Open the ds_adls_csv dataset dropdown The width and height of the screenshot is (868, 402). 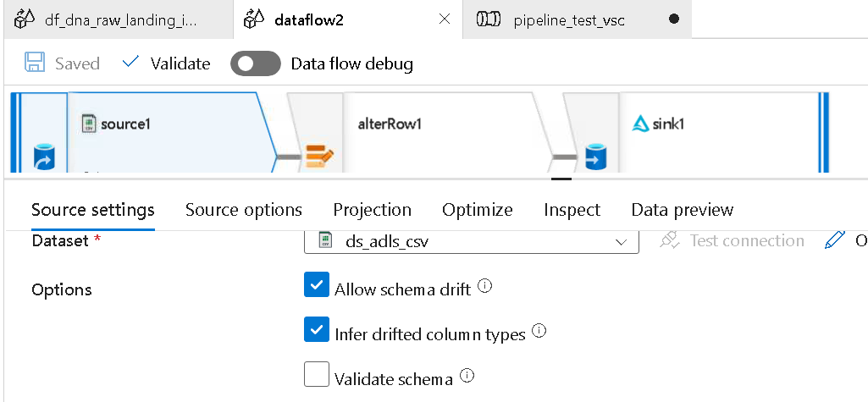(x=472, y=242)
